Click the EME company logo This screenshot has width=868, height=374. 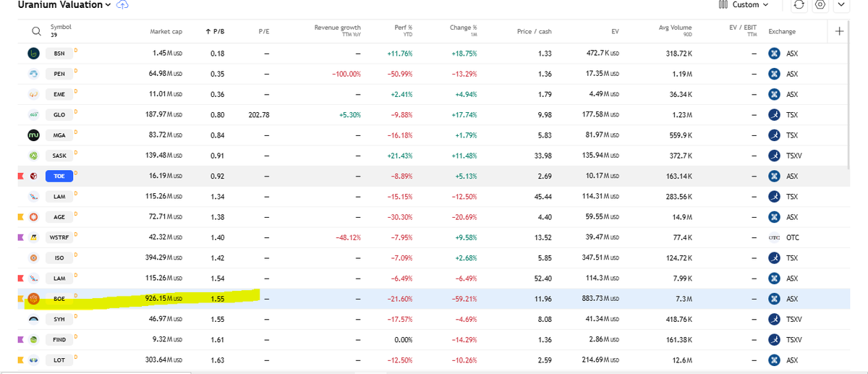tap(33, 94)
